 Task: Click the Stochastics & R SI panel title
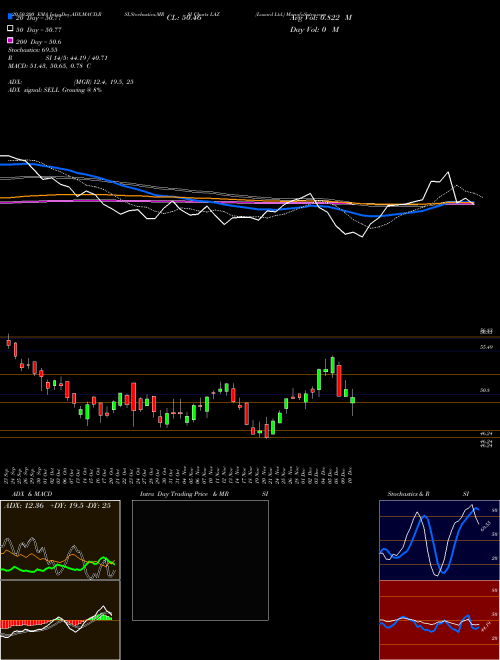pos(428,494)
